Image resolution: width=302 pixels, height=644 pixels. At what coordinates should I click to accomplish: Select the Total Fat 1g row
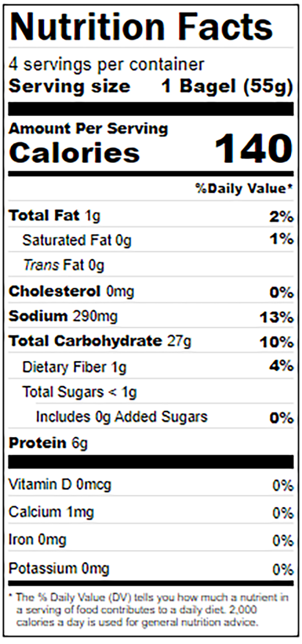point(151,216)
